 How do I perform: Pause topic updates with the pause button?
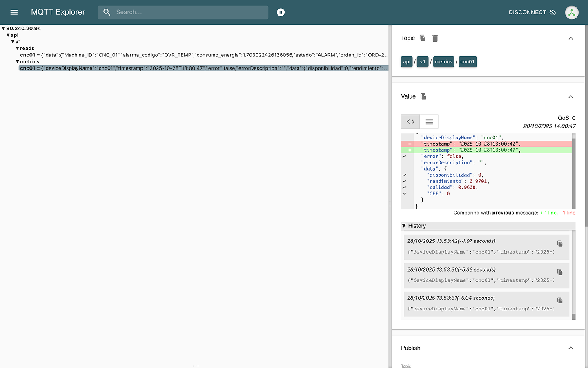[x=281, y=12]
